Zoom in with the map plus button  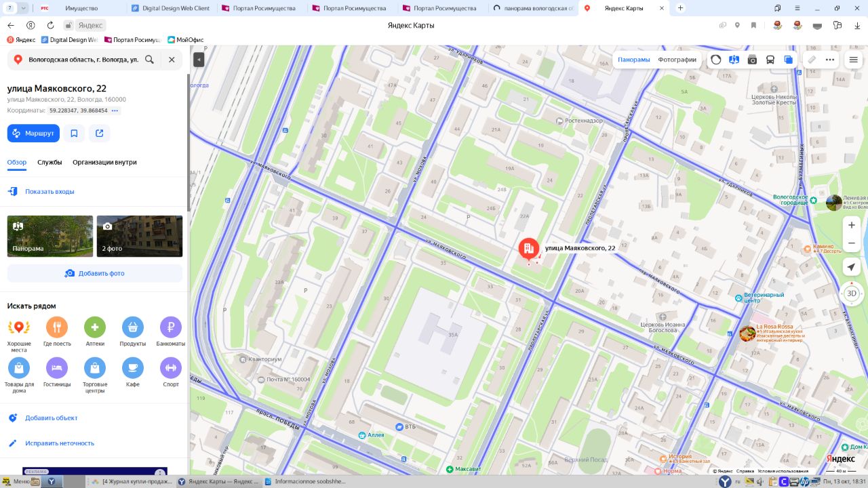pos(852,225)
